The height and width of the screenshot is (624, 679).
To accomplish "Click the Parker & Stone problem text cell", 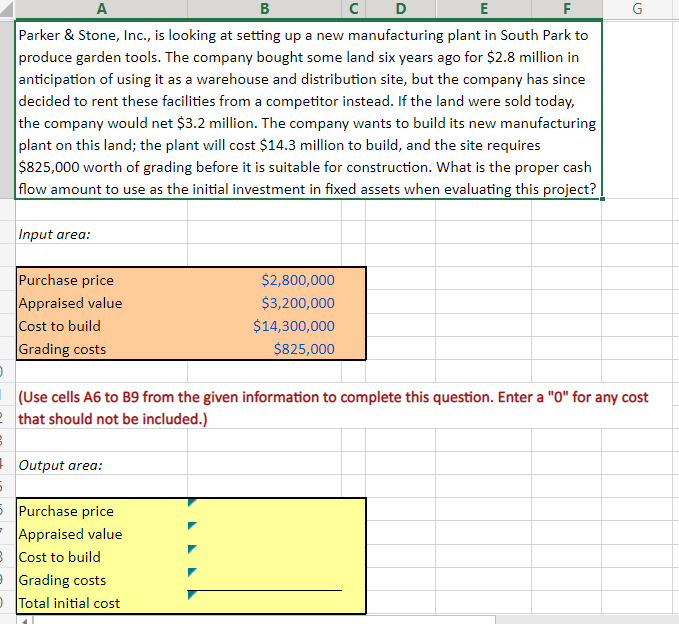I will click(308, 112).
